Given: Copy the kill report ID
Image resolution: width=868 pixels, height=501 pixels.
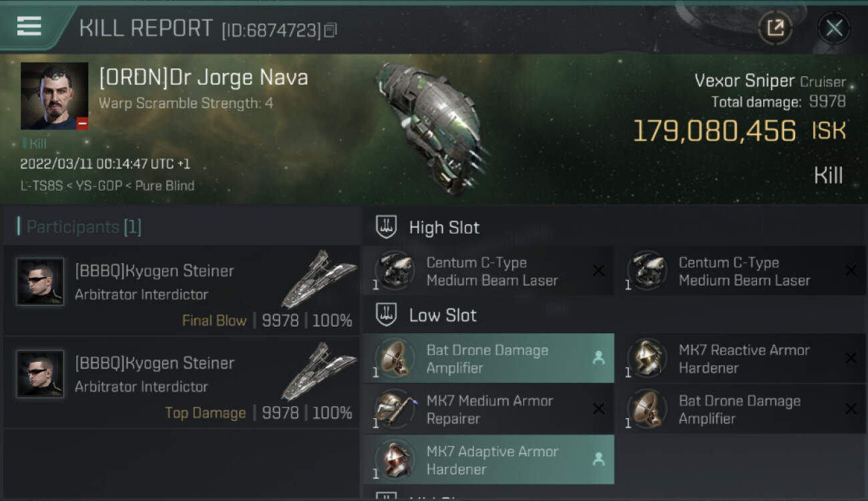Looking at the screenshot, I should [331, 30].
